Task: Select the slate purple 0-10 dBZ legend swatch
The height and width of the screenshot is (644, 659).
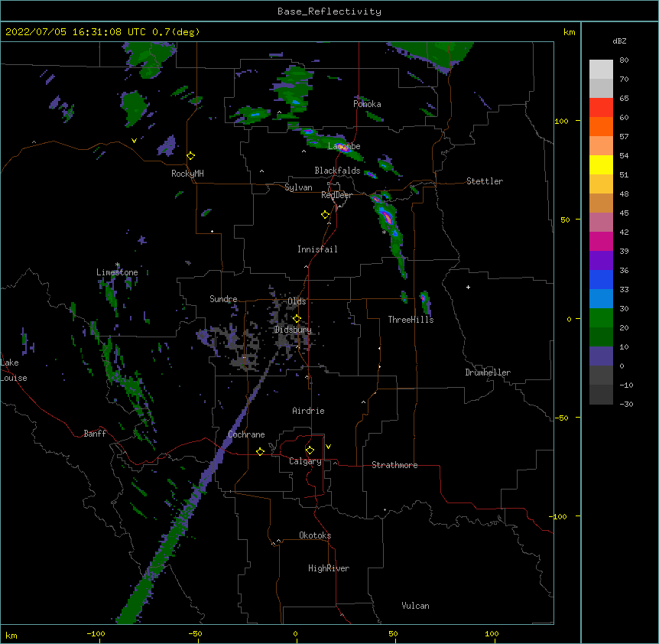Action: (601, 356)
